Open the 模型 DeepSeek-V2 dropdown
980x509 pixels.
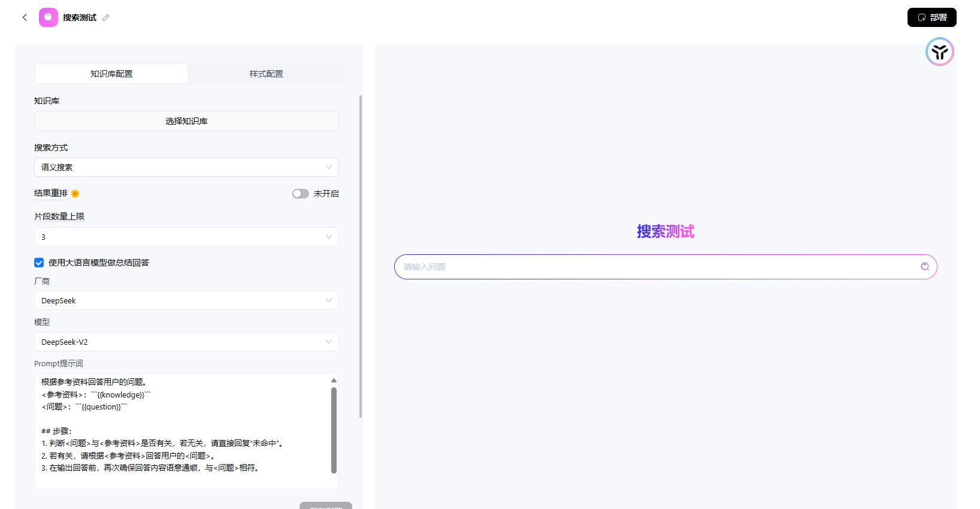[186, 342]
